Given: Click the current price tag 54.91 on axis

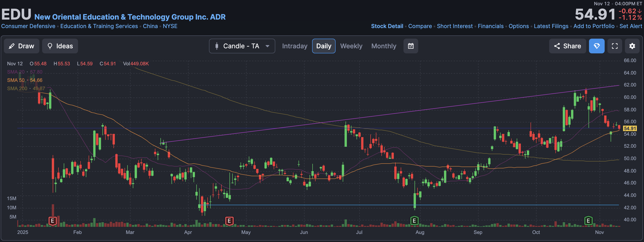Looking at the screenshot, I should pyautogui.click(x=629, y=128).
